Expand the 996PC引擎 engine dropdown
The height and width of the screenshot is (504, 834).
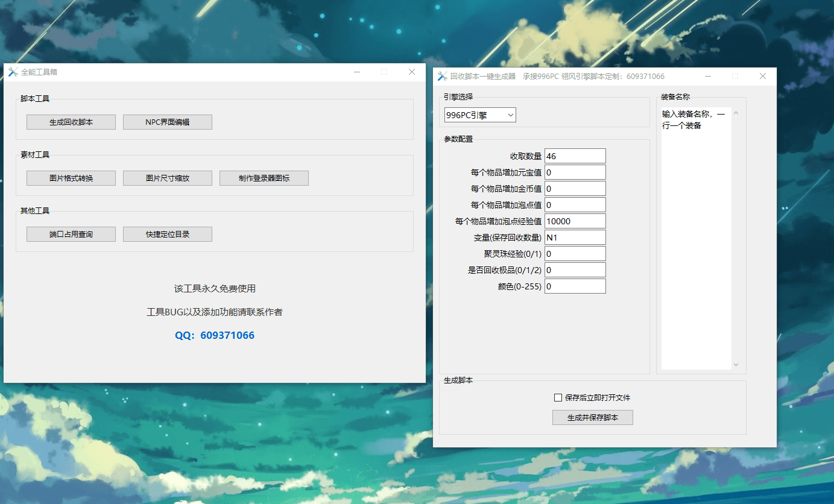pyautogui.click(x=480, y=115)
